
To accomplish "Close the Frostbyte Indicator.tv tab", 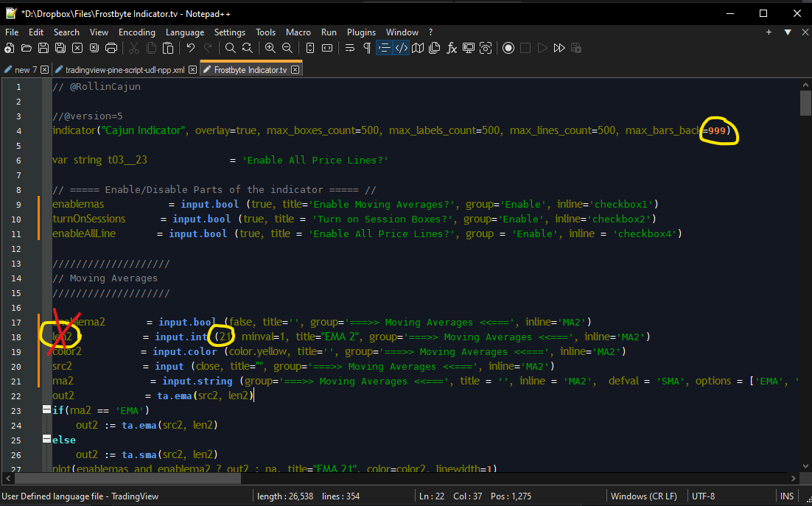I will [x=295, y=69].
